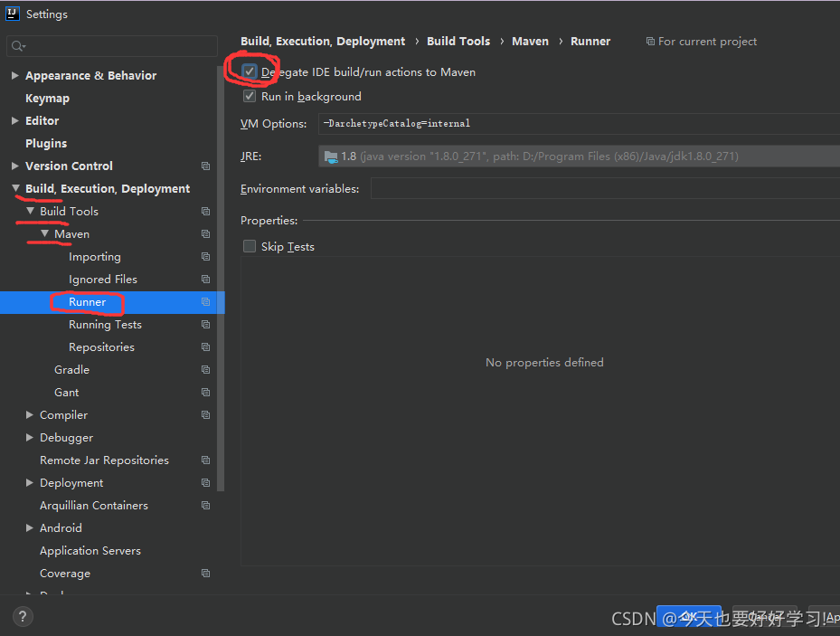Open the Coverage settings page

tap(65, 574)
